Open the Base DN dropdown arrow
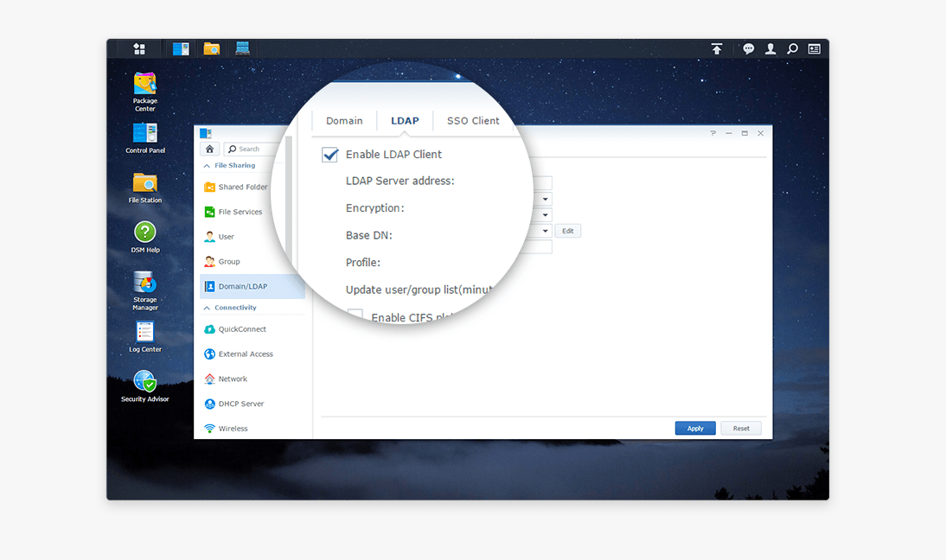This screenshot has width=946, height=560. pyautogui.click(x=545, y=214)
